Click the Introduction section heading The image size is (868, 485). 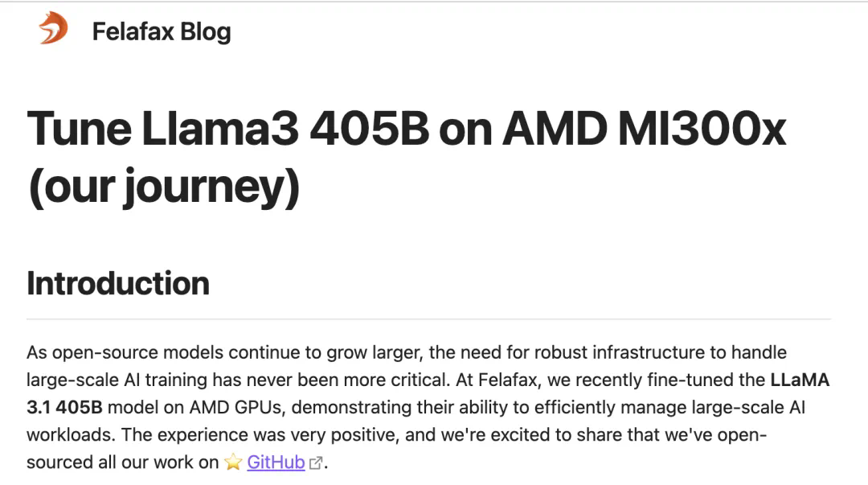point(118,283)
